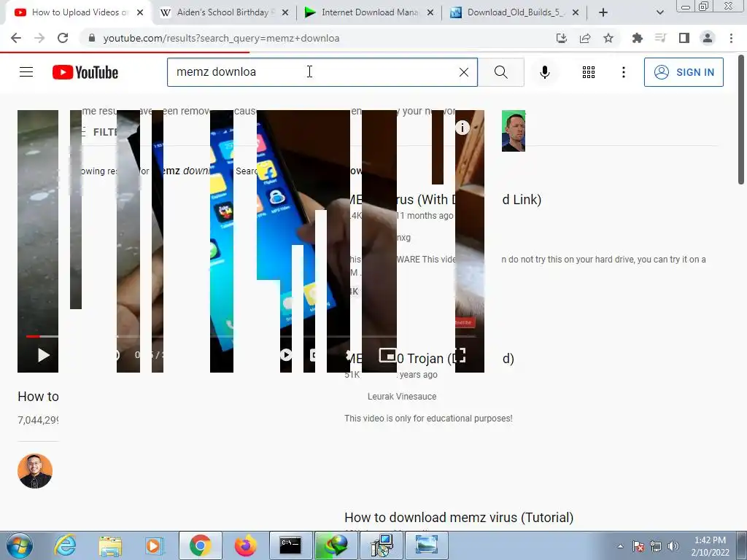The image size is (747, 560).
Task: Open the Windows Start menu
Action: (20, 545)
